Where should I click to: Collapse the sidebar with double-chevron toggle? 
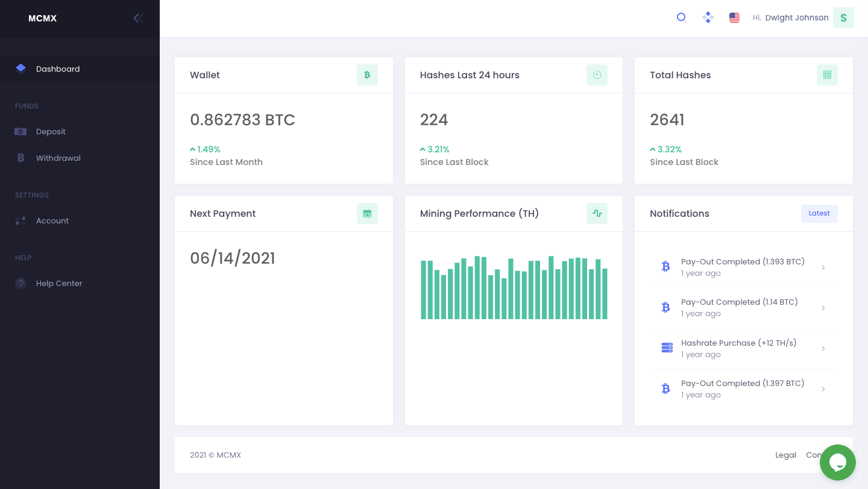pyautogui.click(x=137, y=18)
